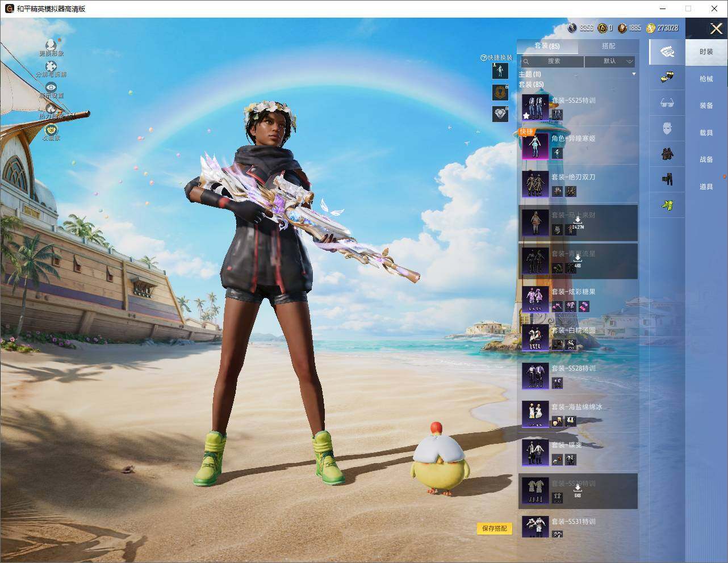Open the 热力档案 flame icon
This screenshot has width=728, height=563.
point(51,108)
